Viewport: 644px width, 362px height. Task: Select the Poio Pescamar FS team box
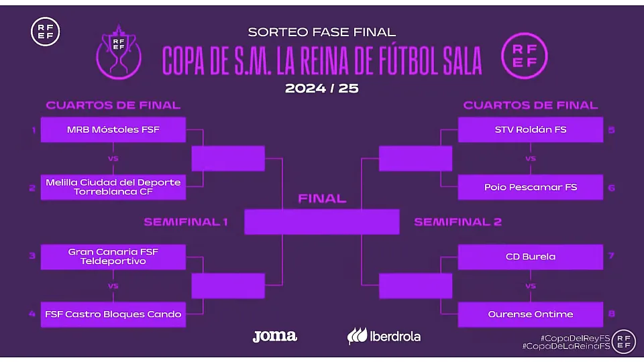coord(530,187)
